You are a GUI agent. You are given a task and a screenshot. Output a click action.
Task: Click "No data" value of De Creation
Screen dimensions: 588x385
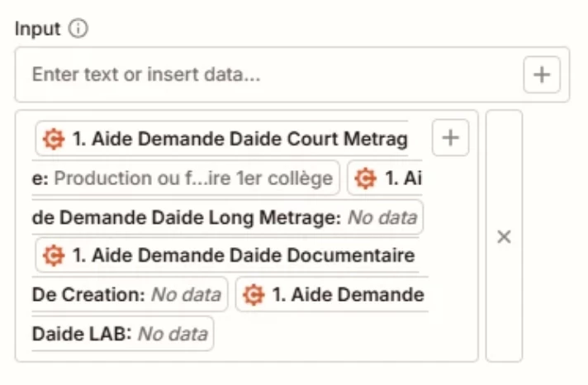click(x=186, y=295)
